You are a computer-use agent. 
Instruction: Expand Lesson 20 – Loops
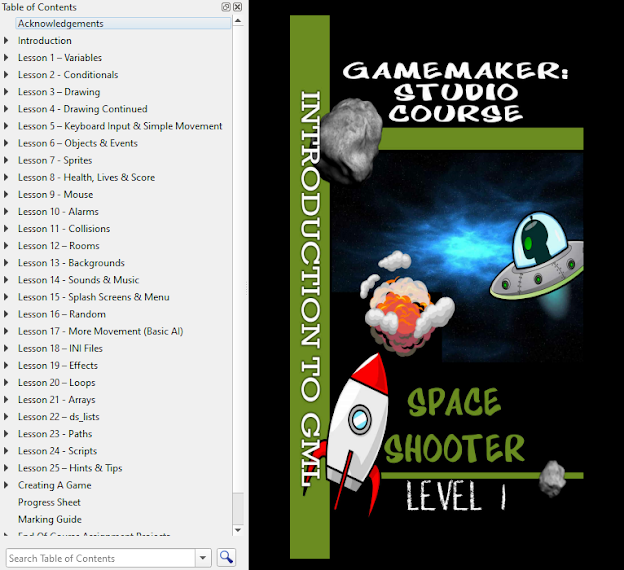coord(6,383)
